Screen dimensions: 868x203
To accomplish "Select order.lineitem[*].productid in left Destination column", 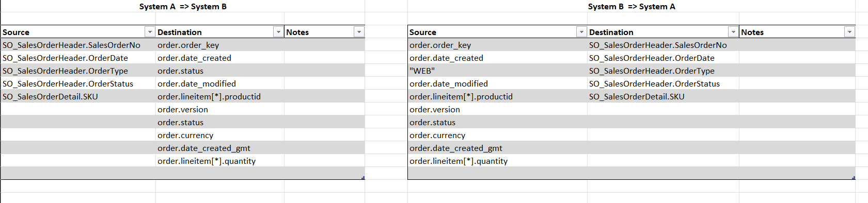I will (x=220, y=96).
